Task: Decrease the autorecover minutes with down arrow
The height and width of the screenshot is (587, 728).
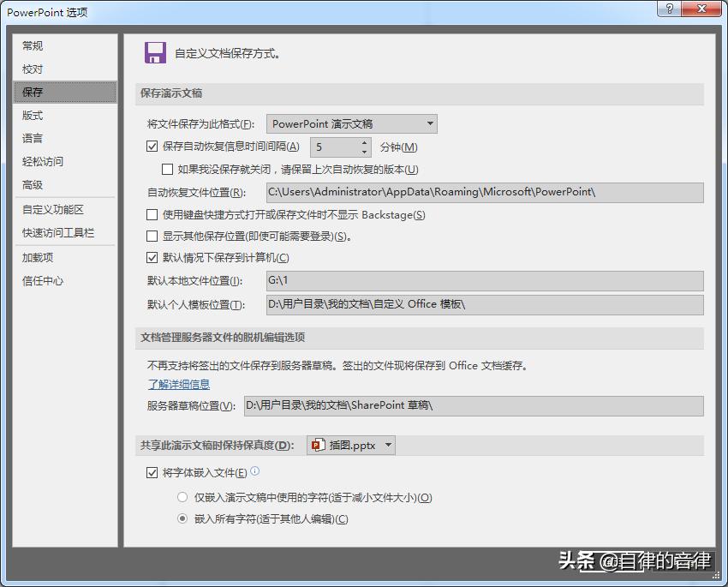Action: [x=365, y=152]
